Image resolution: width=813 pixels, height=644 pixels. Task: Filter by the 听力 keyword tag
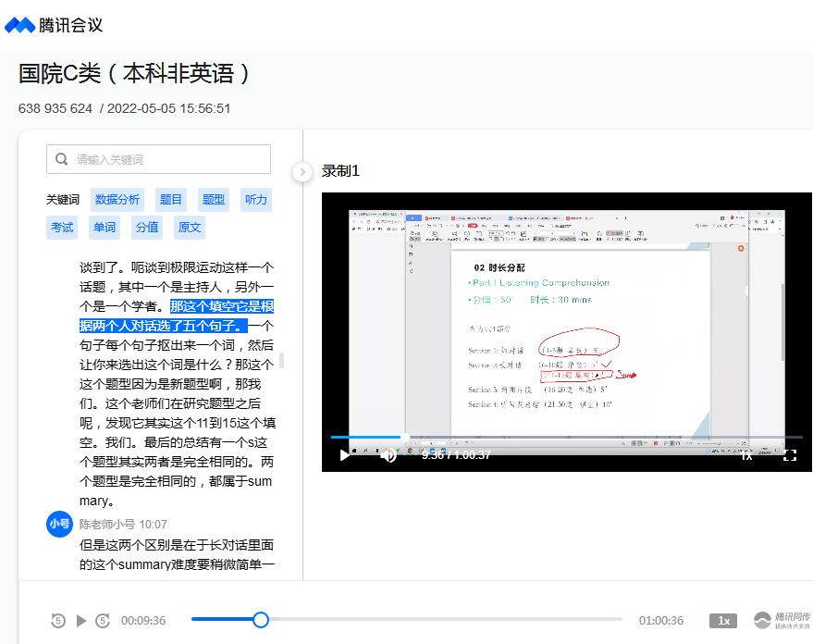click(x=255, y=199)
